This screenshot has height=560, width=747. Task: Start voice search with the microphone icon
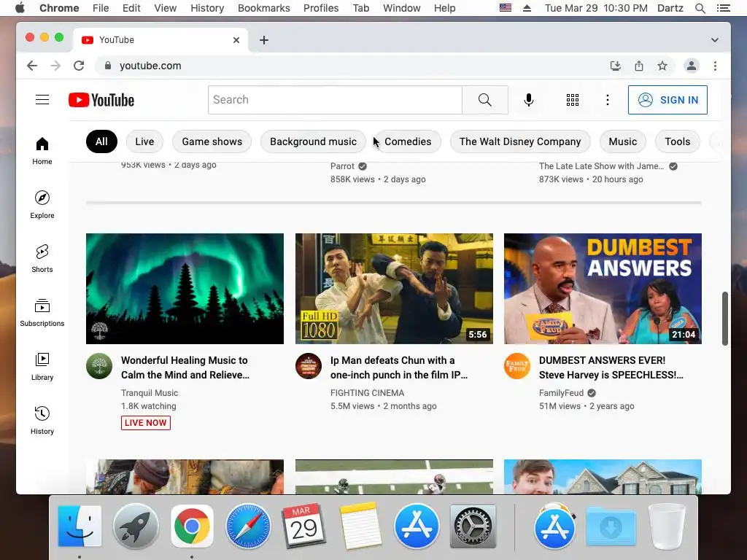(x=528, y=99)
